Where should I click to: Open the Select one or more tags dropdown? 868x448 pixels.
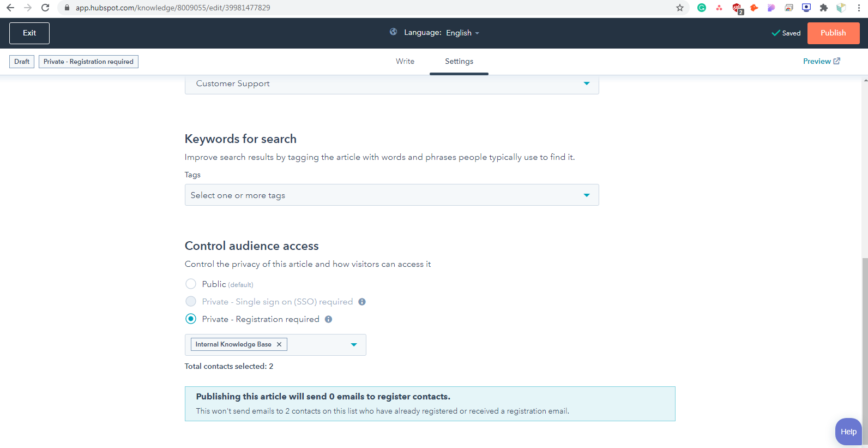pyautogui.click(x=391, y=195)
